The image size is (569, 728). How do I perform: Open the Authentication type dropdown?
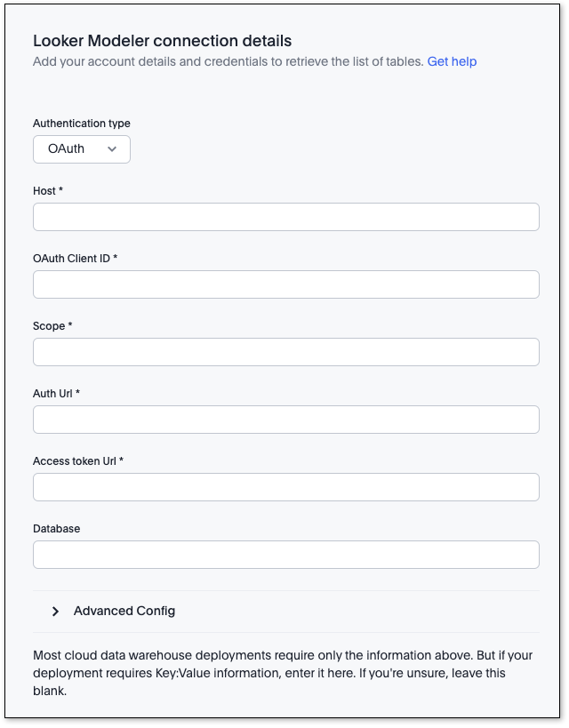click(81, 149)
